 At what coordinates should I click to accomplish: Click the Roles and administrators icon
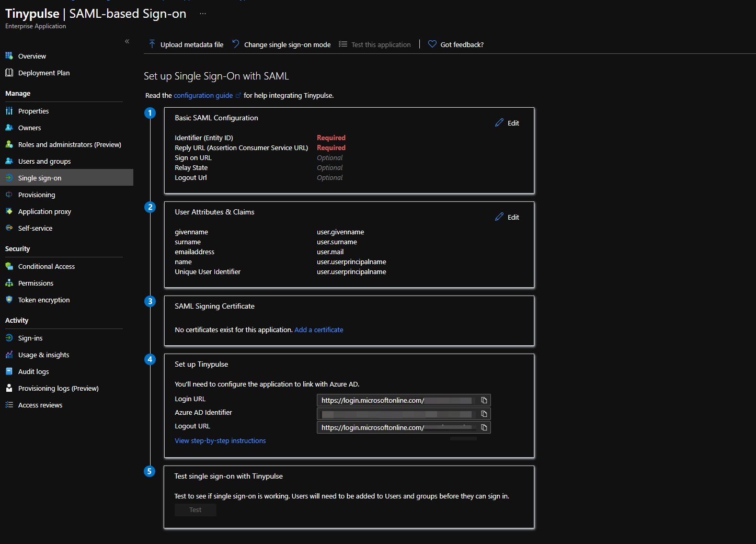coord(9,144)
